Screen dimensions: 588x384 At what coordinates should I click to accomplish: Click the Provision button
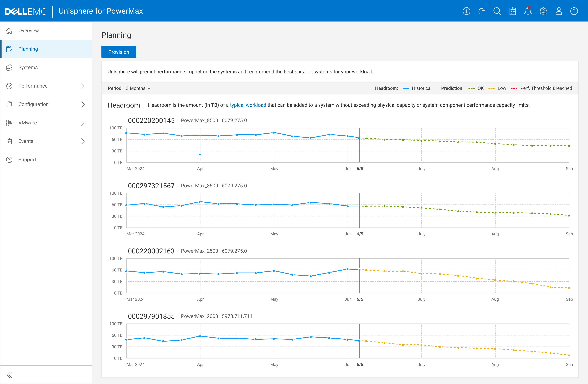click(x=119, y=52)
